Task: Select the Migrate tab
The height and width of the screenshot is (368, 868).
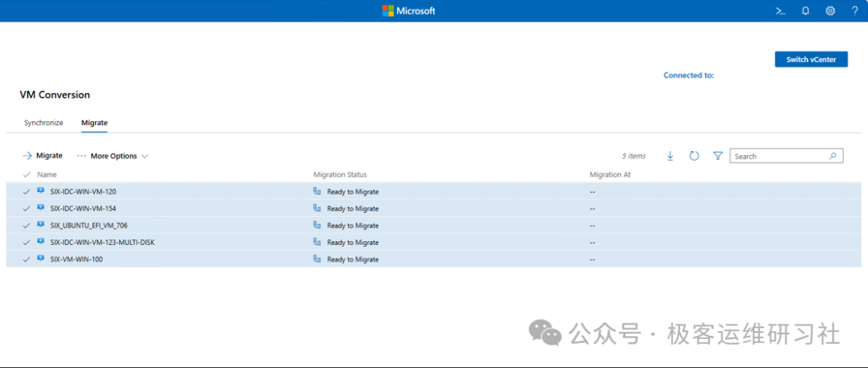Action: [x=94, y=123]
